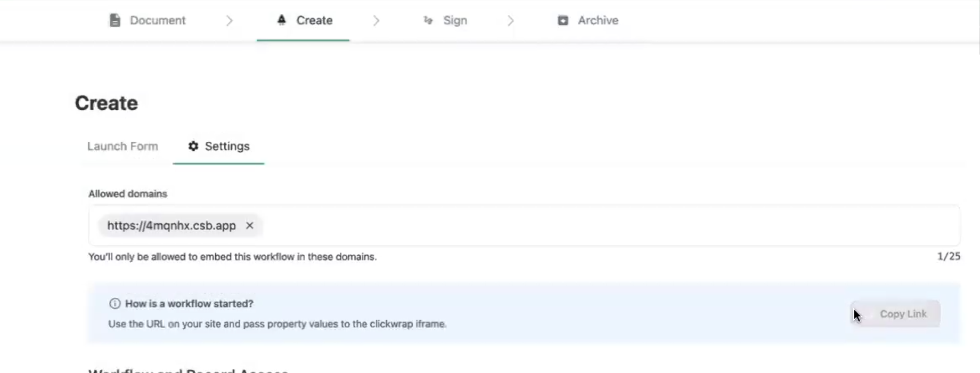980x373 pixels.
Task: Click the Archive step box icon
Action: (563, 20)
